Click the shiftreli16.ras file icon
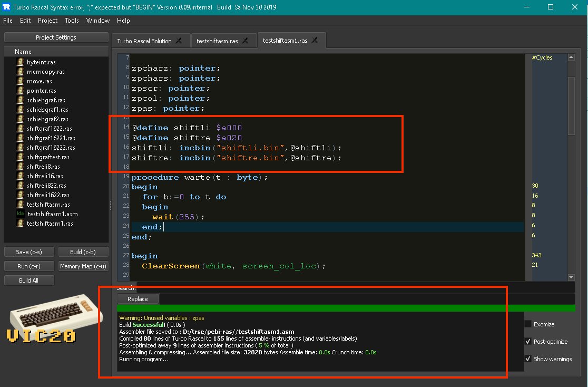This screenshot has width=588, height=387. (20, 176)
